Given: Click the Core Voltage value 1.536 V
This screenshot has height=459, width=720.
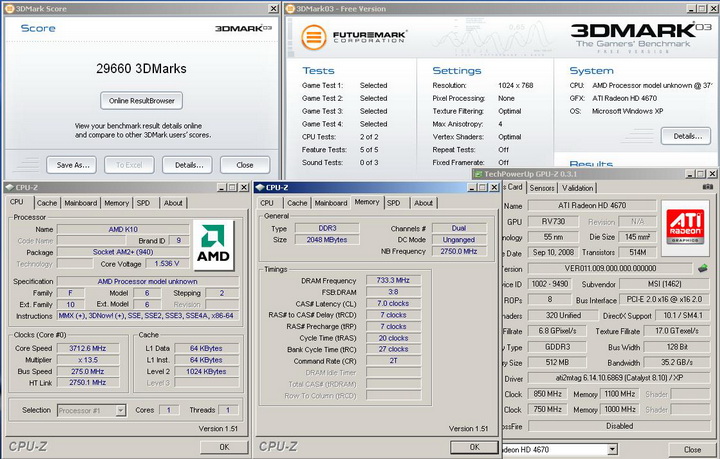Looking at the screenshot, I should click(x=167, y=263).
